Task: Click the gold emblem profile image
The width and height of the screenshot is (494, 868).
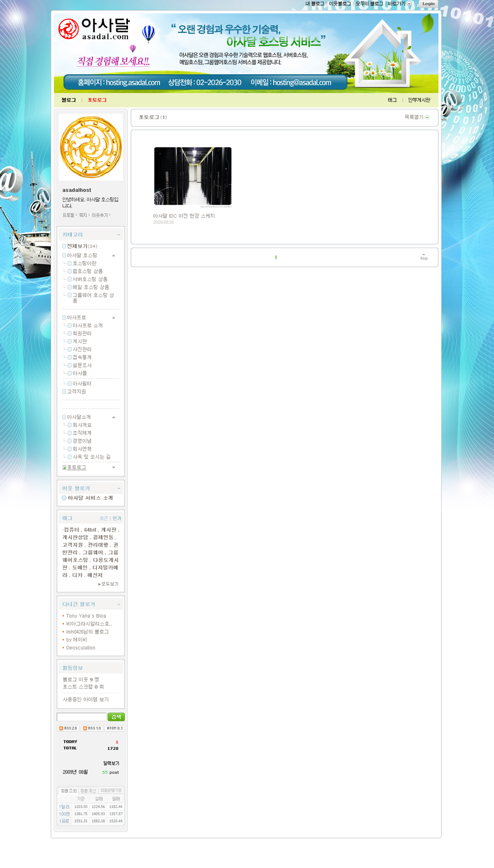Action: pos(91,147)
